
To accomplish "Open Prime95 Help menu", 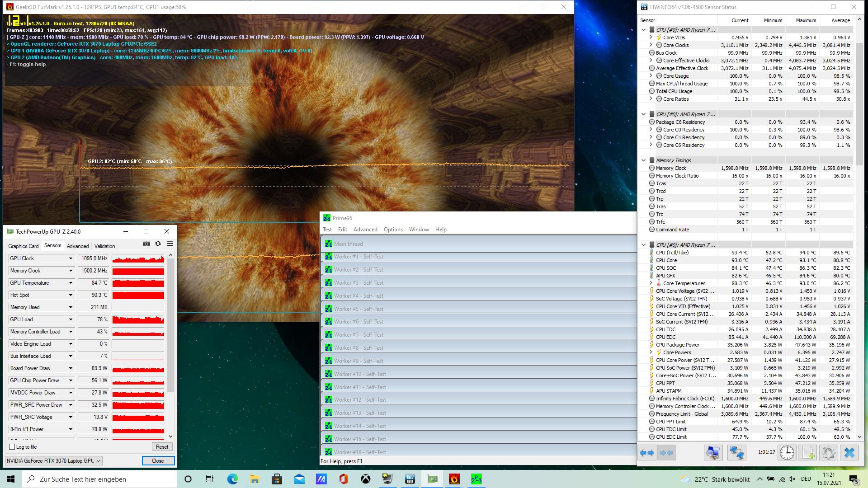I will click(441, 230).
